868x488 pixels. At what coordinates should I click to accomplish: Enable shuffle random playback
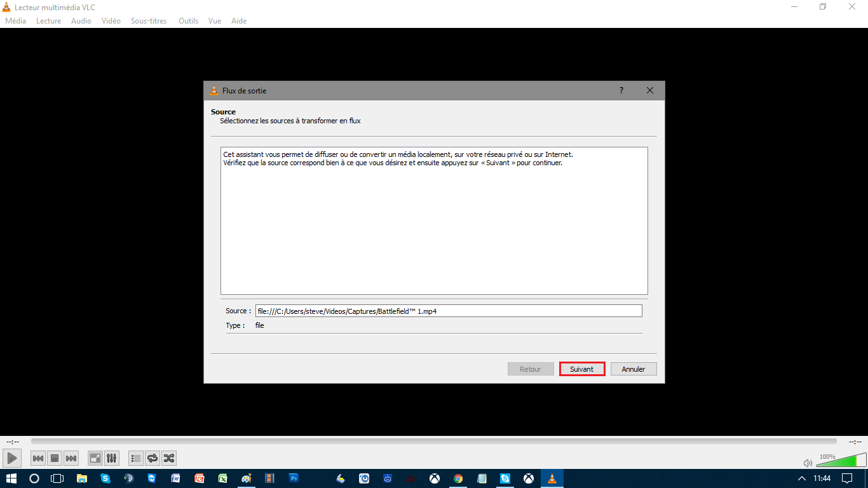click(168, 458)
